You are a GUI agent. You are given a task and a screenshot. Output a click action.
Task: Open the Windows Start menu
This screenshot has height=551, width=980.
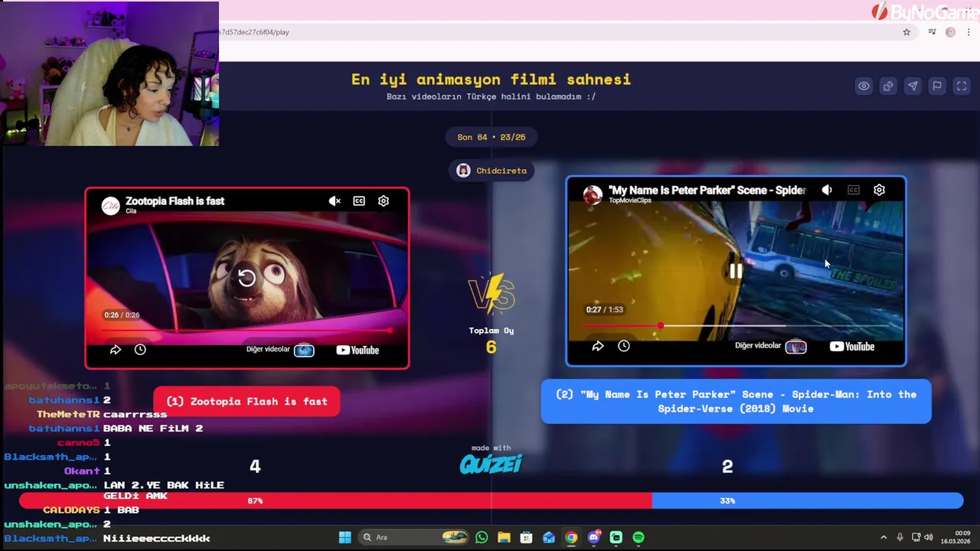coord(345,537)
